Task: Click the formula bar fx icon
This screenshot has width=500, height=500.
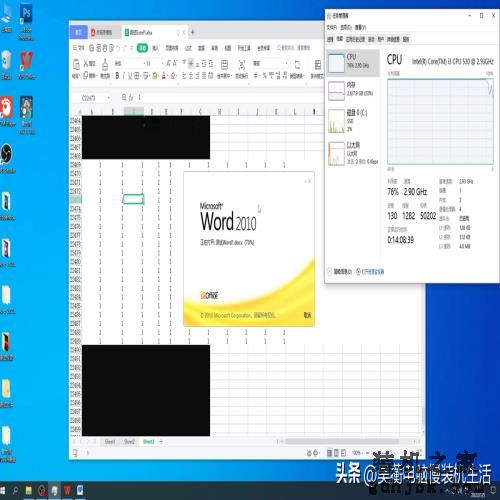Action: click(131, 98)
